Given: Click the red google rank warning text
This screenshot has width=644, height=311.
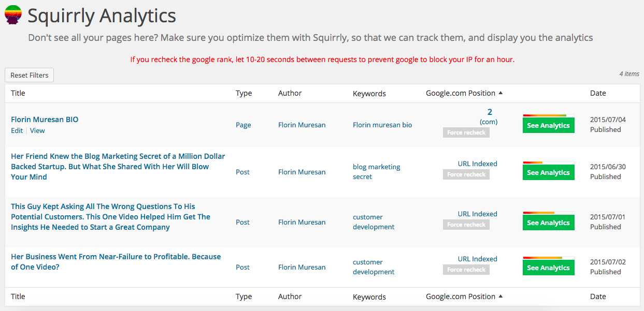Looking at the screenshot, I should [322, 60].
